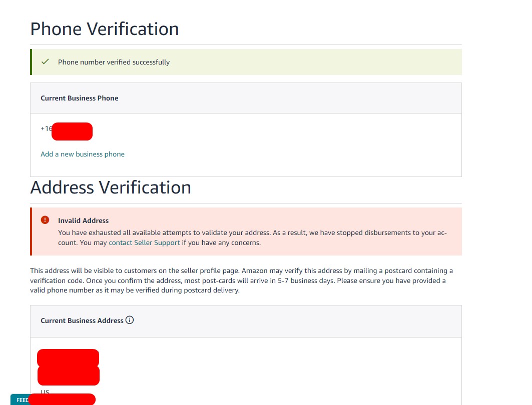The image size is (532, 405).
Task: Click the redacted block beside Feedback tab
Action: (x=62, y=399)
